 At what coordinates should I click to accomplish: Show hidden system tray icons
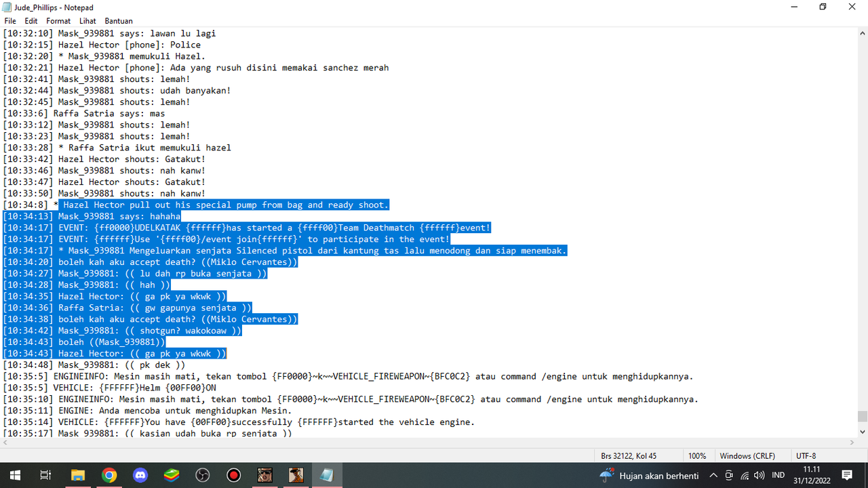click(713, 476)
